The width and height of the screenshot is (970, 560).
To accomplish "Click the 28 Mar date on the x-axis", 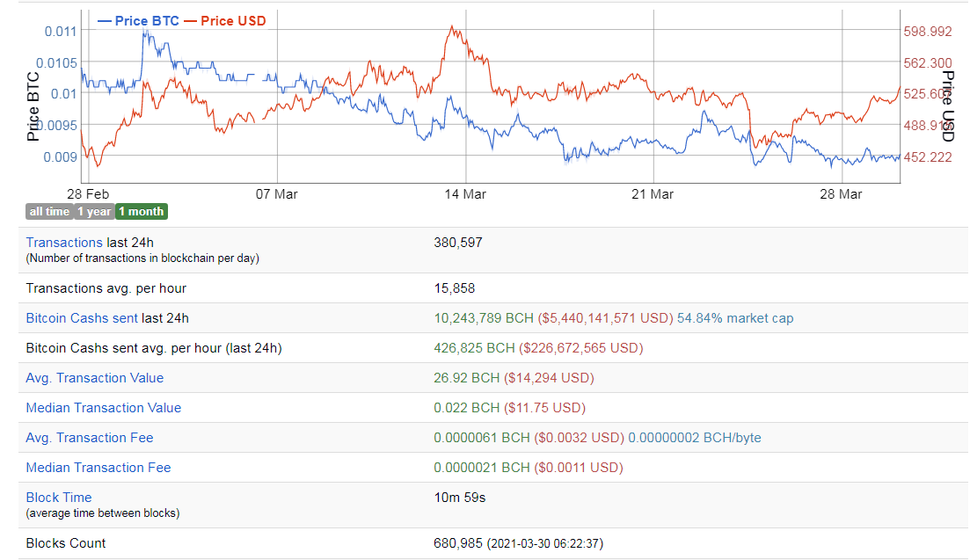I will point(841,194).
